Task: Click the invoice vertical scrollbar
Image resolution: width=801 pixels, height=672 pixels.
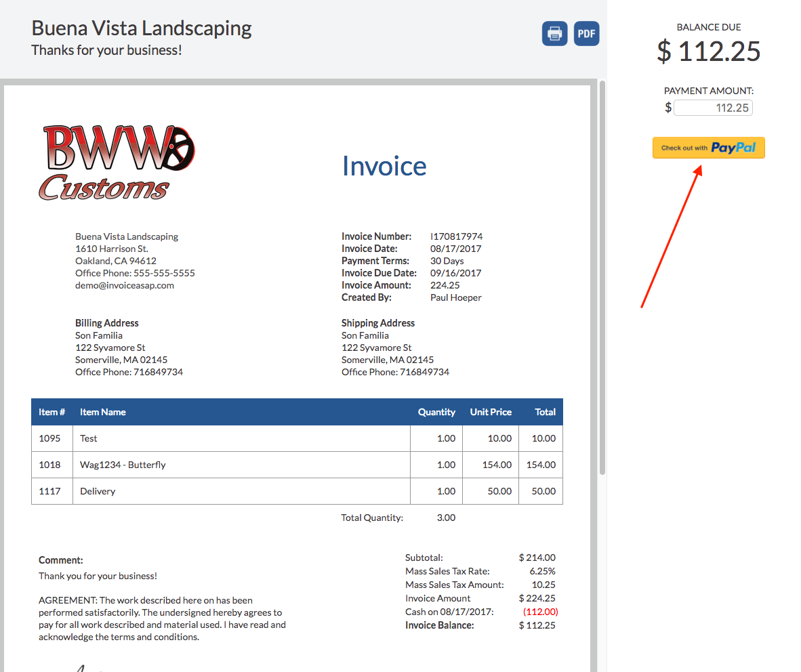Action: click(602, 278)
